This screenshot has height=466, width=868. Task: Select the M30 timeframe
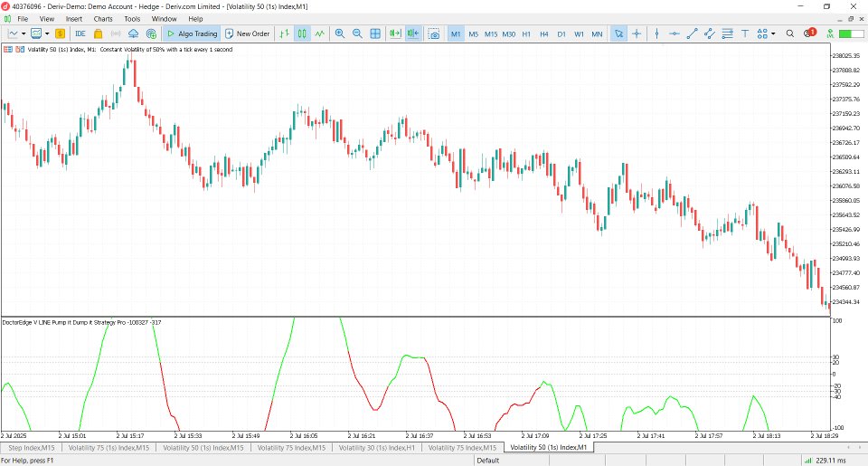509,33
